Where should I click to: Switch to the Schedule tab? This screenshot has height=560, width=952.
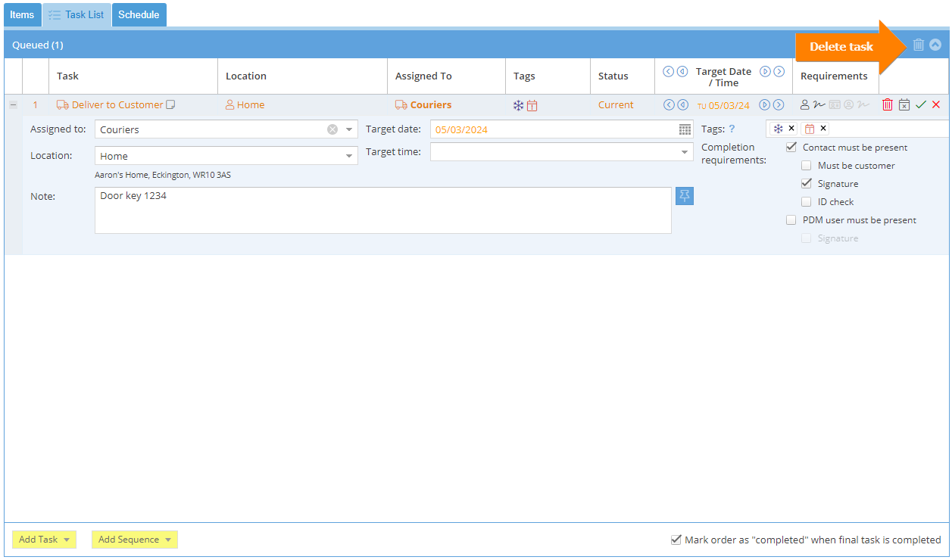[x=139, y=15]
